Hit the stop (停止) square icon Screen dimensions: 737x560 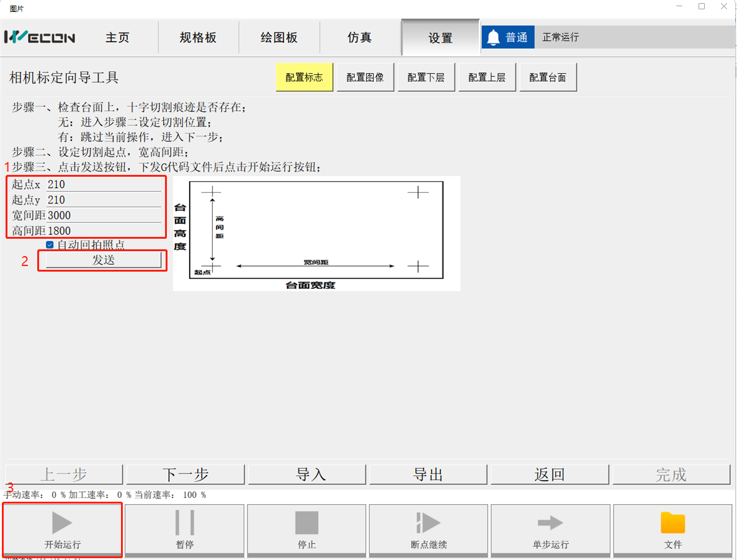click(306, 523)
